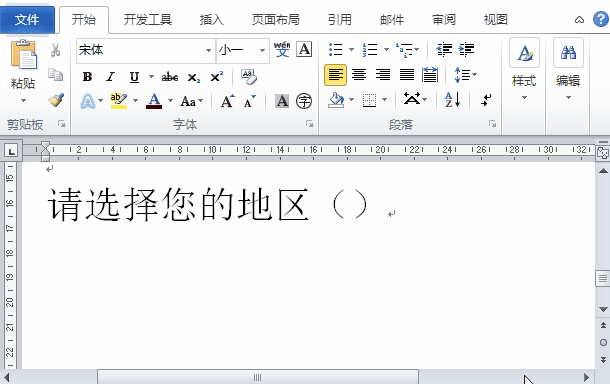Open font size dropdown (小一)
This screenshot has width=610, height=384.
click(262, 50)
